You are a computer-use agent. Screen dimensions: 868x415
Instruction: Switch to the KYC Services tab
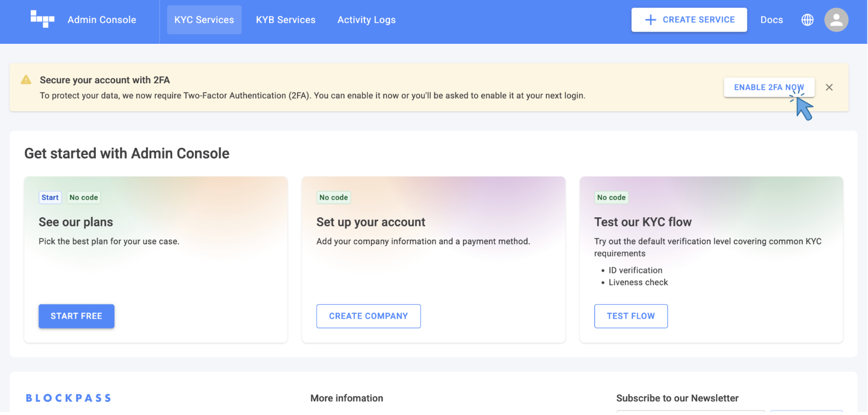[204, 20]
